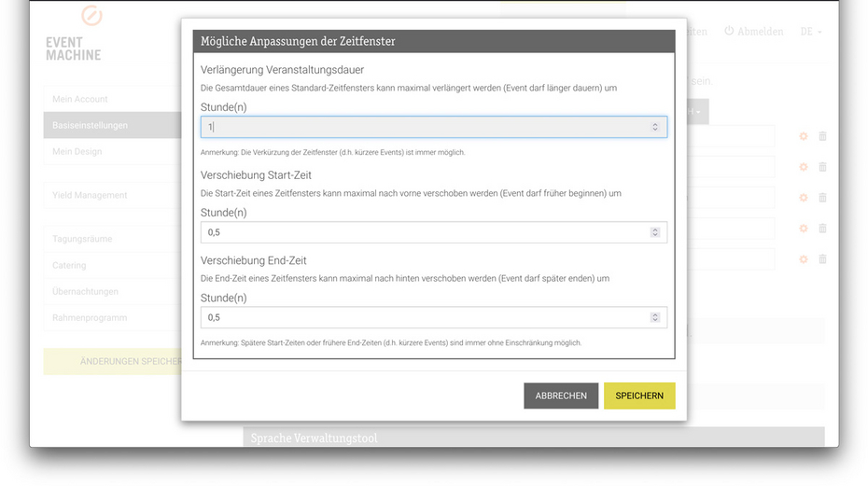Go to Catering in the sidebar
The height and width of the screenshot is (486, 868).
click(x=69, y=266)
